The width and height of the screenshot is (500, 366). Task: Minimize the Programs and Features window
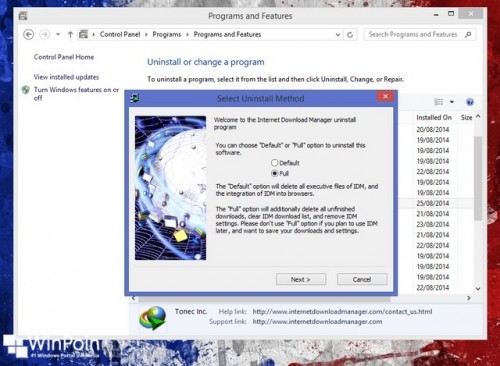(436, 14)
